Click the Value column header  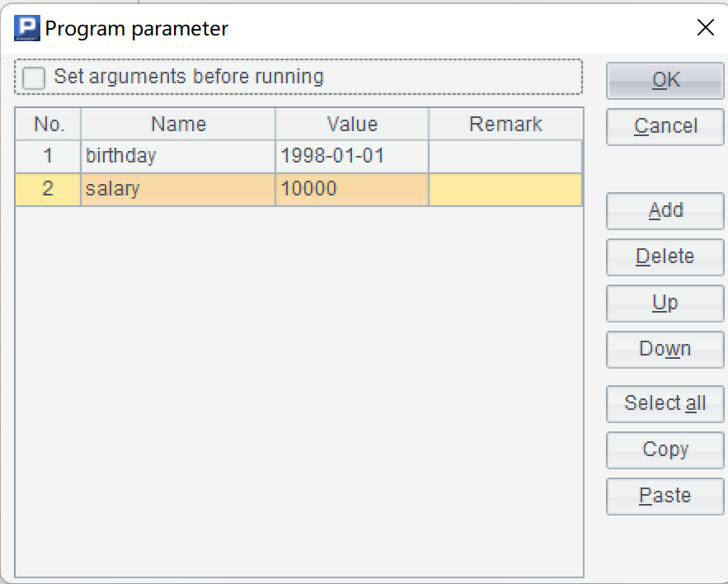352,125
